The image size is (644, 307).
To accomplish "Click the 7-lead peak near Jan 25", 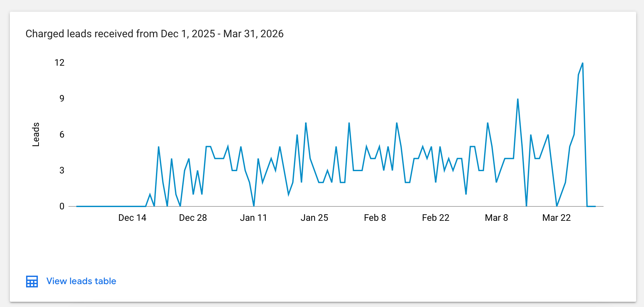I will pyautogui.click(x=306, y=123).
